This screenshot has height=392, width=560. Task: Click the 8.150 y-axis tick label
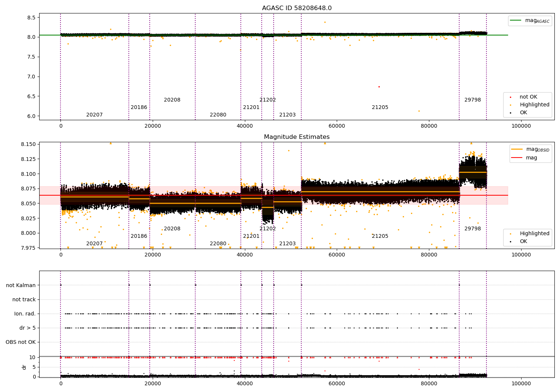tap(28, 144)
